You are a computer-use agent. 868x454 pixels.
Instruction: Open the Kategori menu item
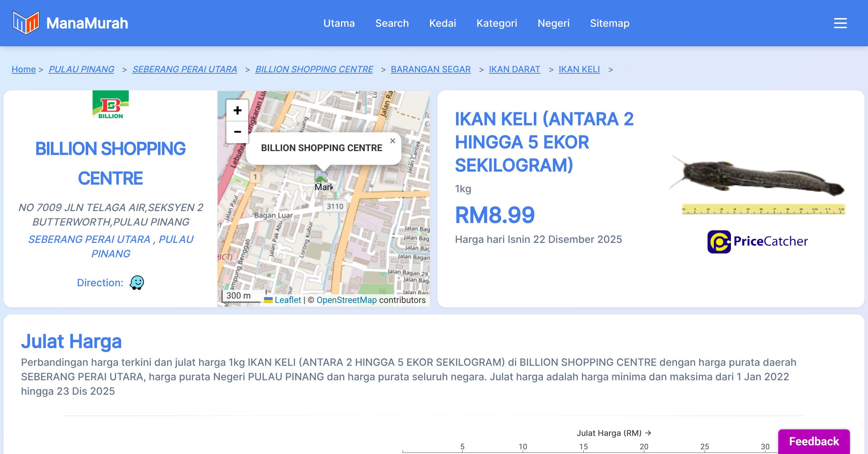click(x=497, y=23)
